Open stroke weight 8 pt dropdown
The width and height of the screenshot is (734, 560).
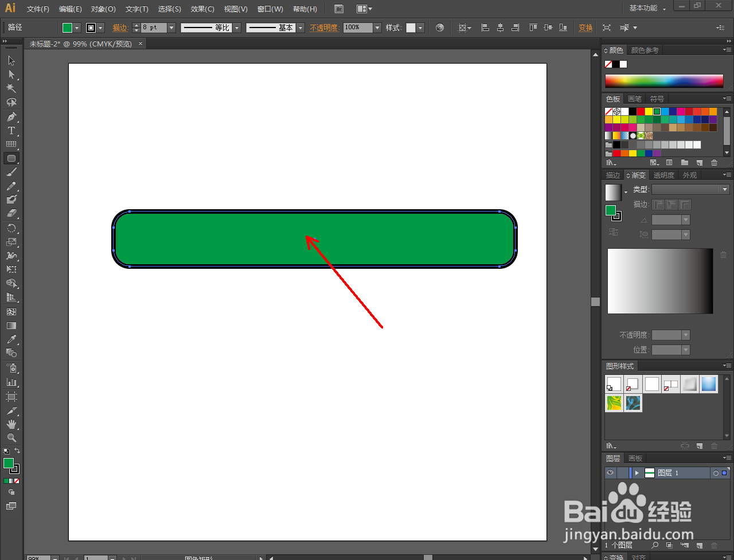(171, 28)
